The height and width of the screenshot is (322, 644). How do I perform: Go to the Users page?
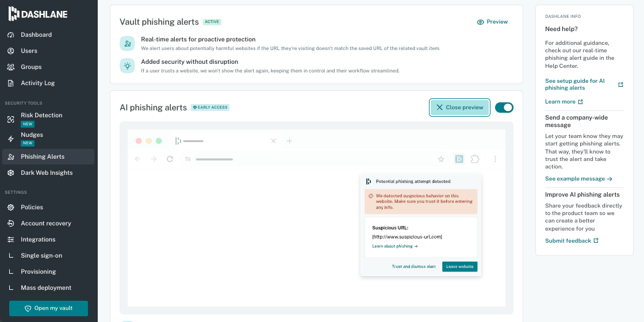coord(48,51)
